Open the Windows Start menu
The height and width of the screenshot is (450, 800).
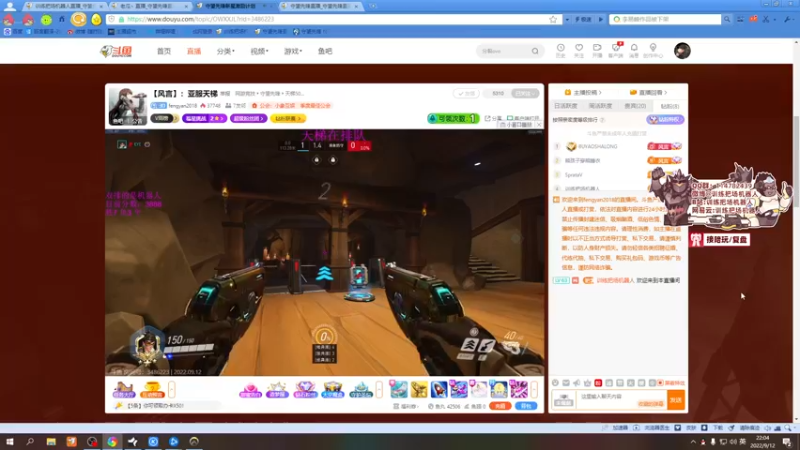(x=10, y=441)
